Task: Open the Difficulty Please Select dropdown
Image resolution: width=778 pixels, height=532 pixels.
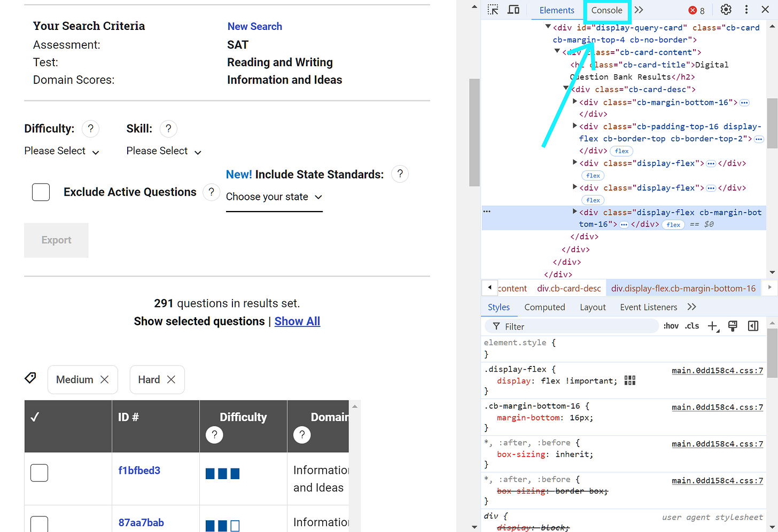Action: tap(62, 151)
